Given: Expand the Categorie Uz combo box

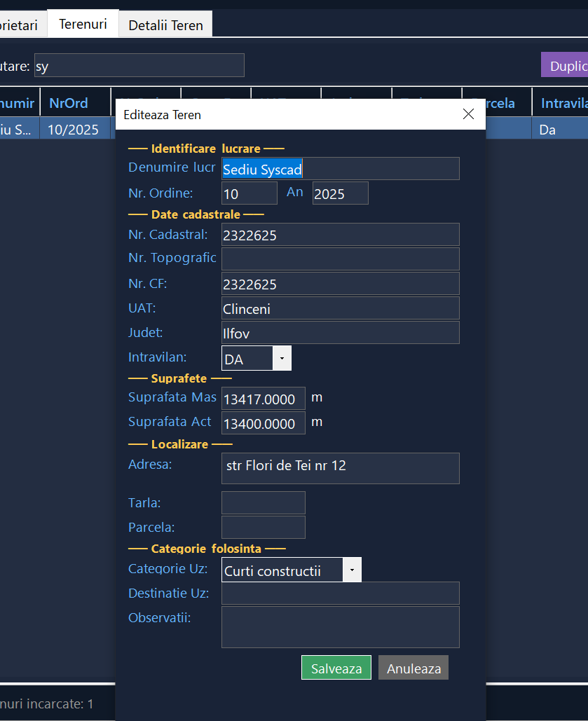Looking at the screenshot, I should [352, 570].
